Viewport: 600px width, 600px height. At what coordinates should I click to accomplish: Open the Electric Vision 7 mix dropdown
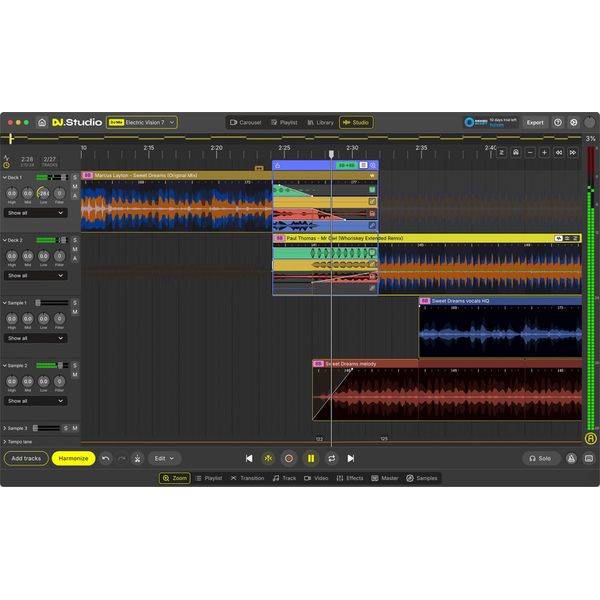(x=142, y=122)
